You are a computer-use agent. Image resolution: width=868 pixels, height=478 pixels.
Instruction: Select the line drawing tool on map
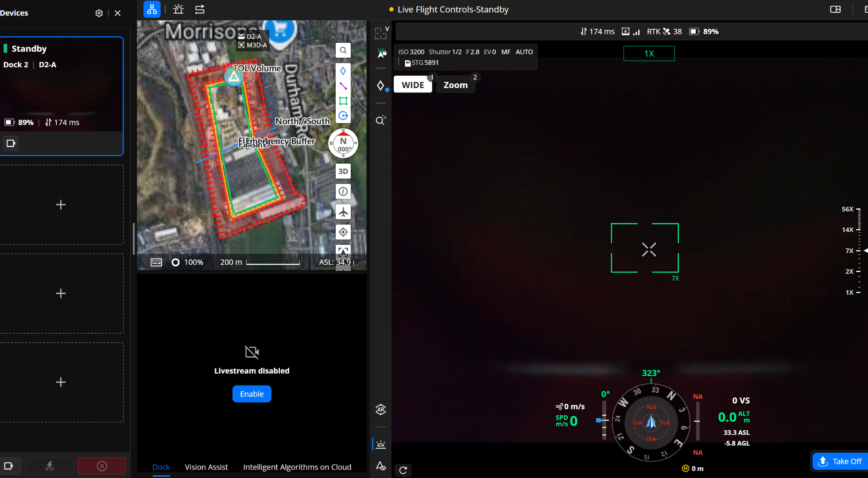tap(343, 86)
